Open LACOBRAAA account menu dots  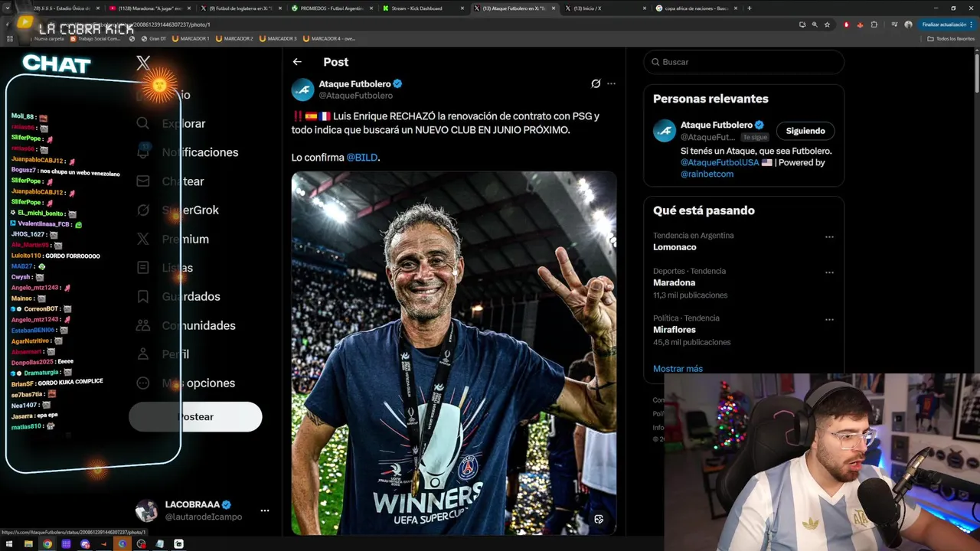265,510
